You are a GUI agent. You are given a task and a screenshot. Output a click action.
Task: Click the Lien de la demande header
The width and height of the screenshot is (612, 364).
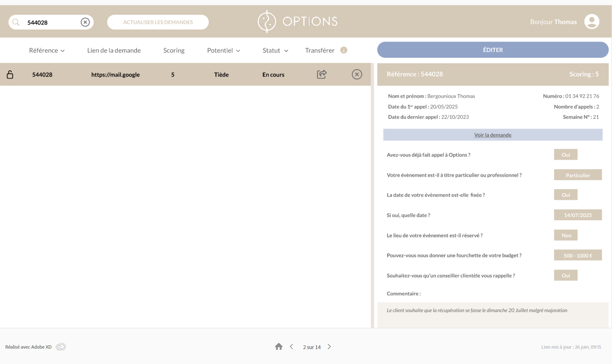point(114,51)
